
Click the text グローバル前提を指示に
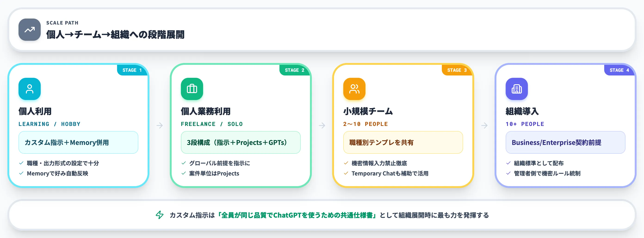coord(220,163)
